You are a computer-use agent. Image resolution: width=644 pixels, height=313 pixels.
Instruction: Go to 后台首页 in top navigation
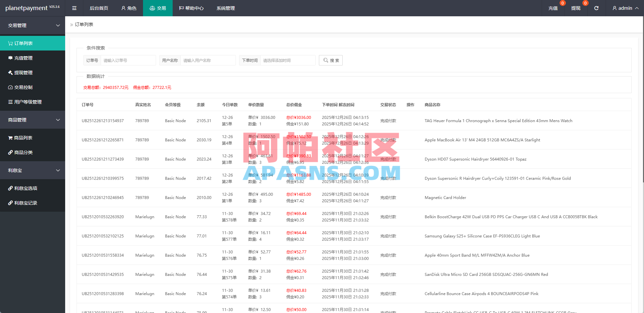pos(99,8)
